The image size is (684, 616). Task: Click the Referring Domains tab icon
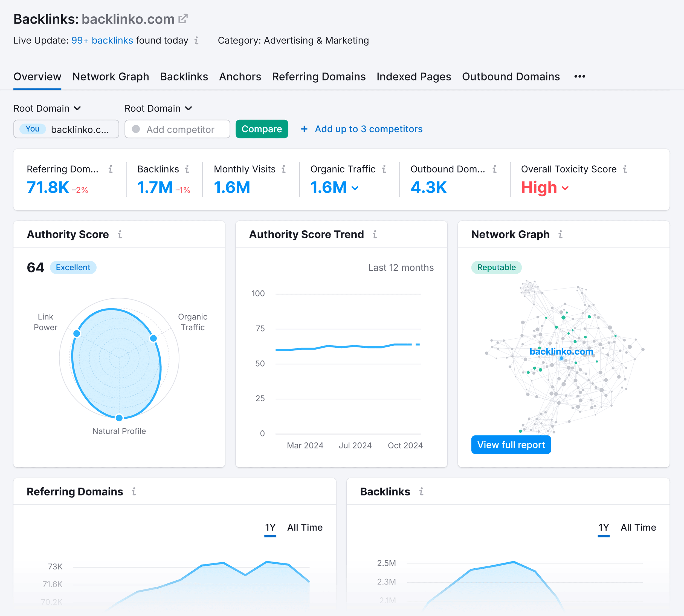coord(319,76)
